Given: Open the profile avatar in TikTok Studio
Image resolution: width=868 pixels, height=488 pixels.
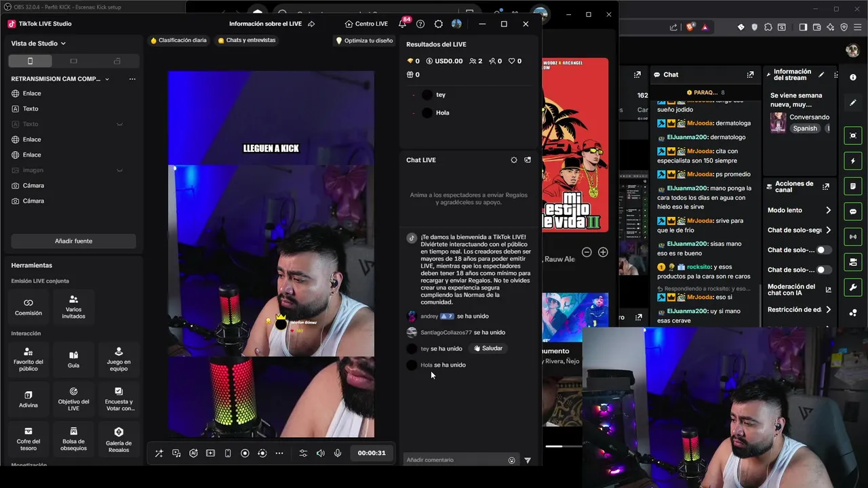Looking at the screenshot, I should pyautogui.click(x=456, y=24).
